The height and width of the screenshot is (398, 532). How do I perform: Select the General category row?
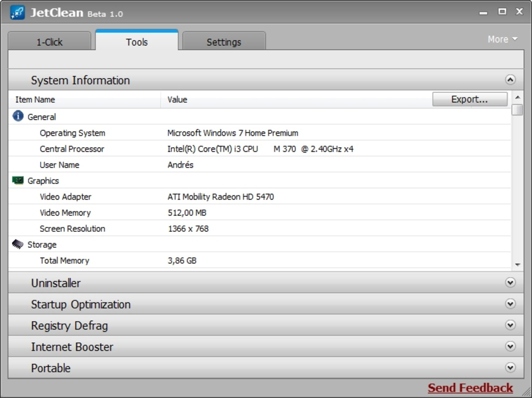tap(260, 117)
